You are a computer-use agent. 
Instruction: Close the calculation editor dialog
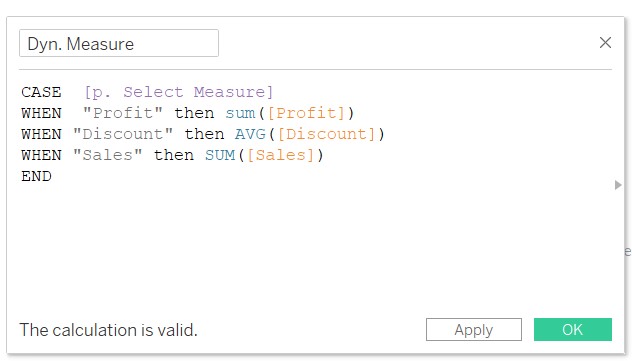coord(605,43)
